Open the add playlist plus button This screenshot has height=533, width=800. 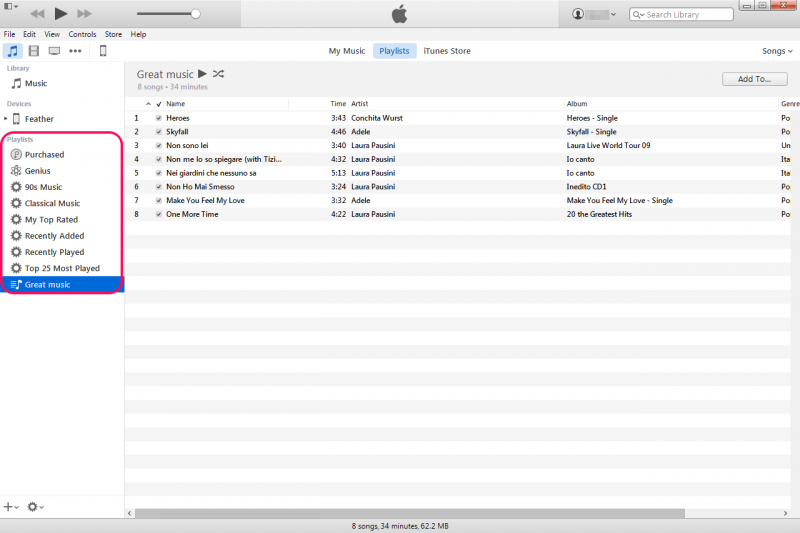point(11,507)
